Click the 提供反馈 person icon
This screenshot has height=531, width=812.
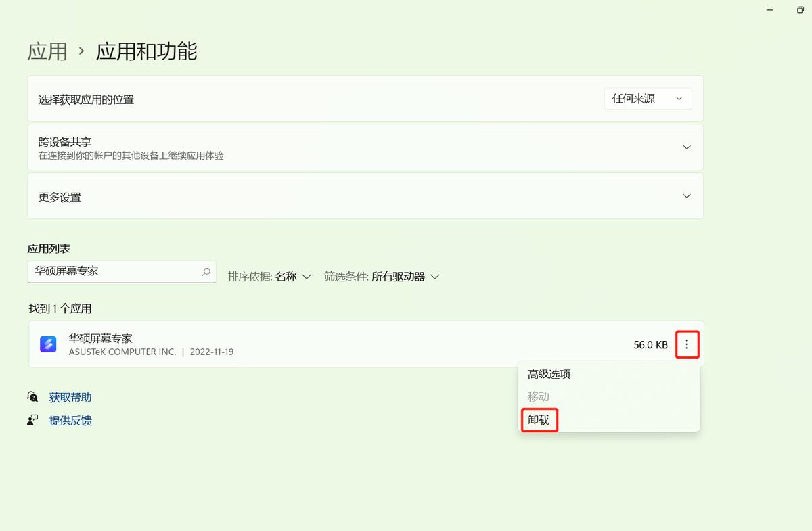tap(32, 420)
